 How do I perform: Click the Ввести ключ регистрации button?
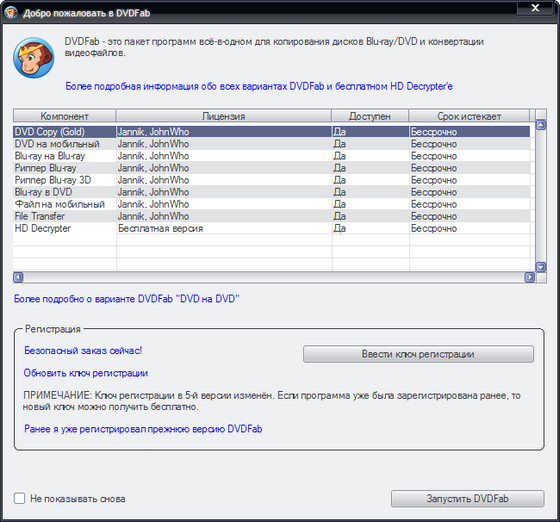[x=418, y=354]
